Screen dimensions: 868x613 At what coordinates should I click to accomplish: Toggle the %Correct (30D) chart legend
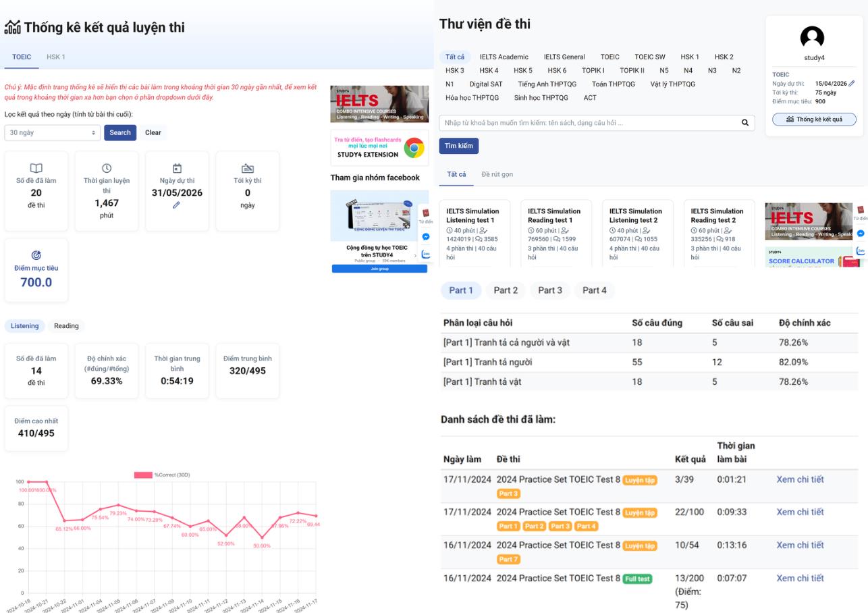point(162,475)
